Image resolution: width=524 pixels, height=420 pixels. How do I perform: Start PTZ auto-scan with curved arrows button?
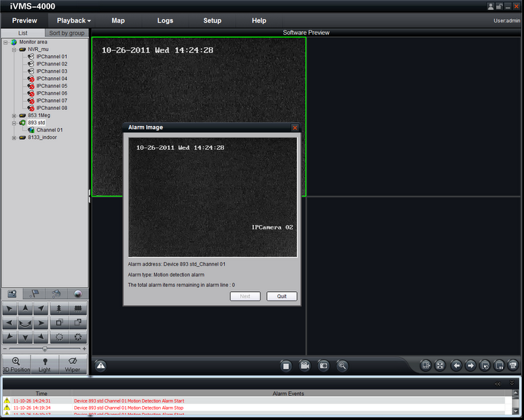click(x=25, y=322)
